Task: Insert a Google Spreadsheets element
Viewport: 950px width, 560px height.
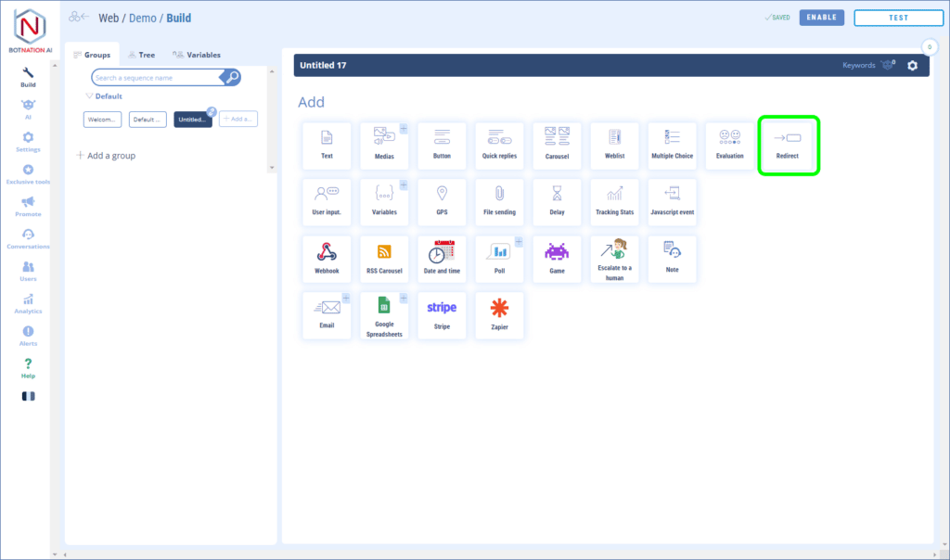Action: [x=384, y=315]
